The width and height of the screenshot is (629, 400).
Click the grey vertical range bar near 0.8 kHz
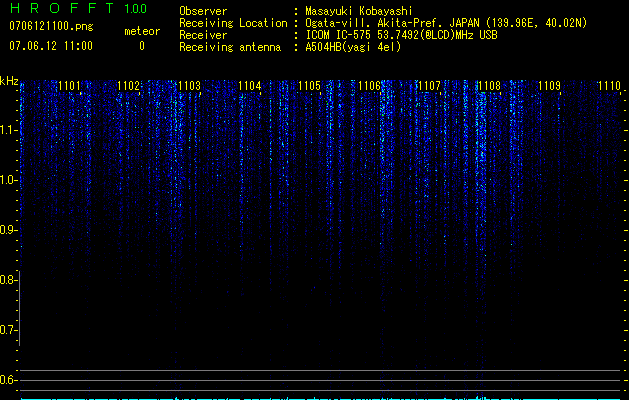tap(19, 308)
